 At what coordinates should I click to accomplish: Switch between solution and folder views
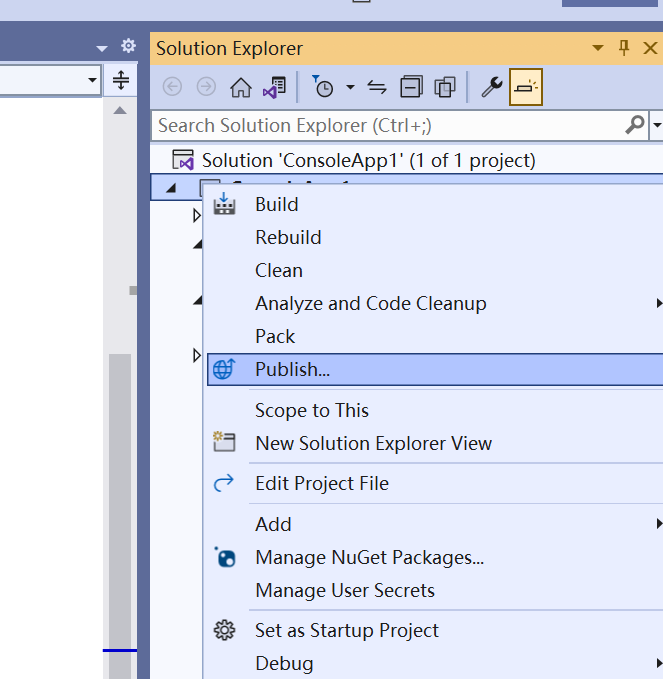(274, 87)
